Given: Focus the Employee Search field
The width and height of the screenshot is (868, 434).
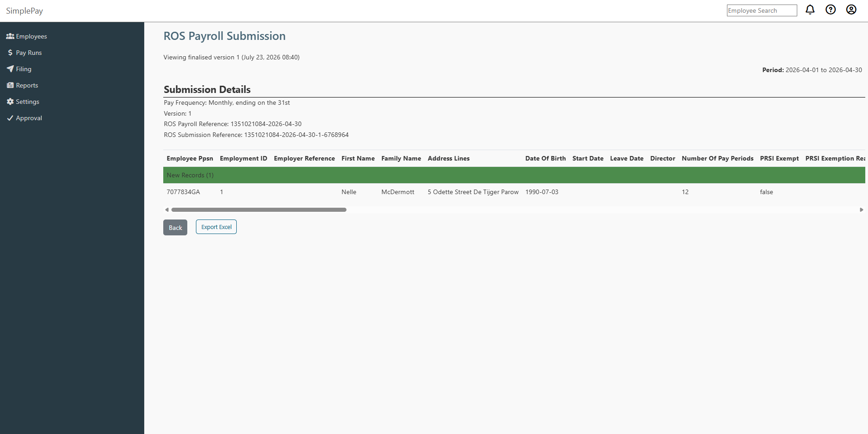Looking at the screenshot, I should pos(762,10).
